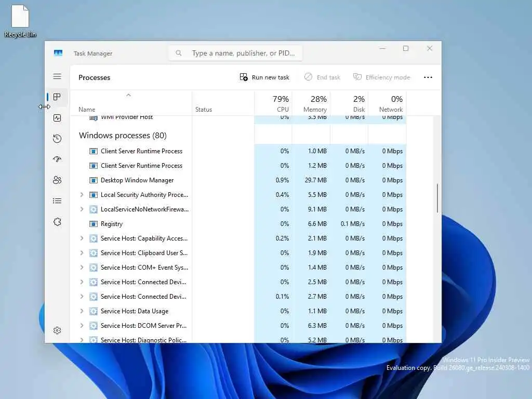The height and width of the screenshot is (399, 532).
Task: Open the Details sidebar icon
Action: point(57,201)
